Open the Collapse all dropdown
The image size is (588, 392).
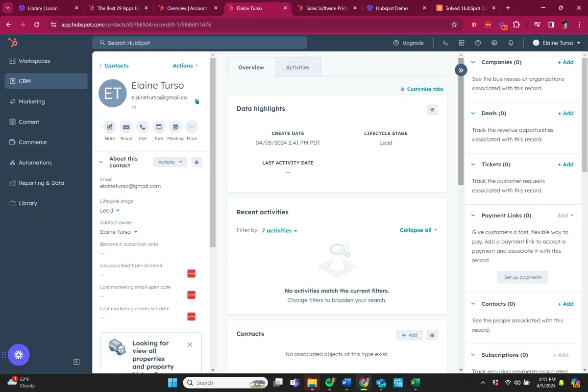(418, 230)
